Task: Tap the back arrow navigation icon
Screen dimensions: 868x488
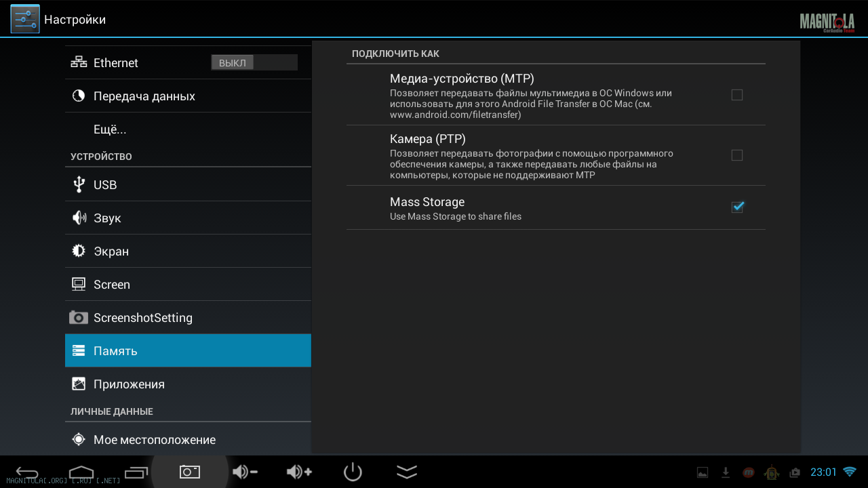Action: click(27, 472)
